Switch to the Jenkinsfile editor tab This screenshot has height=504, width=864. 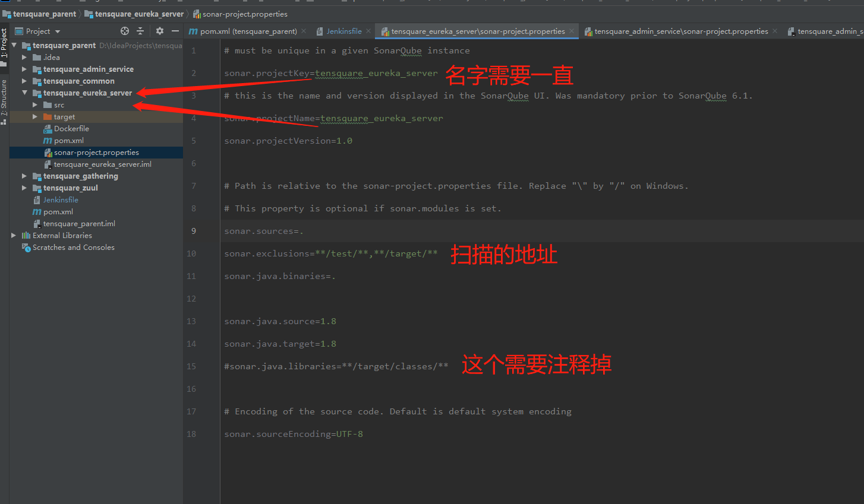(339, 31)
